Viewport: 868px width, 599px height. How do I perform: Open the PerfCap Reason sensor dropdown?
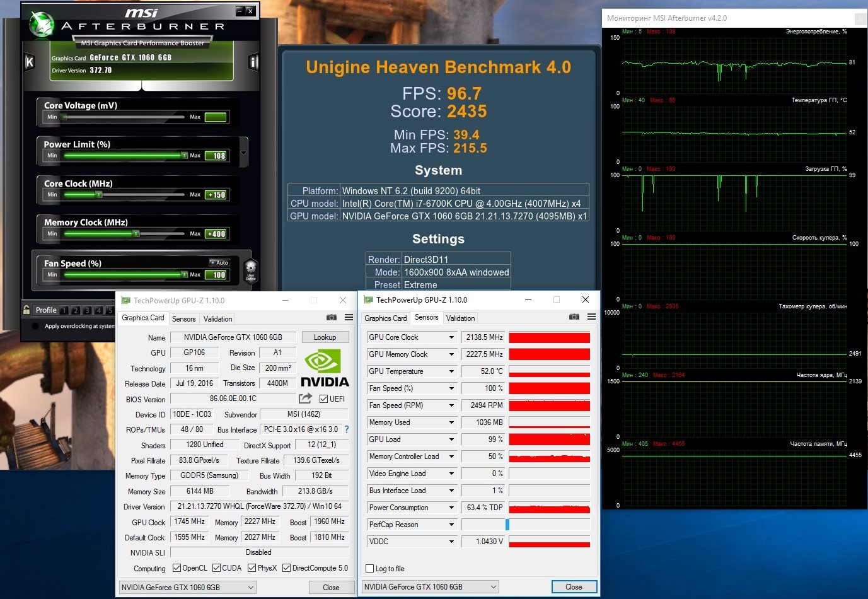point(451,525)
